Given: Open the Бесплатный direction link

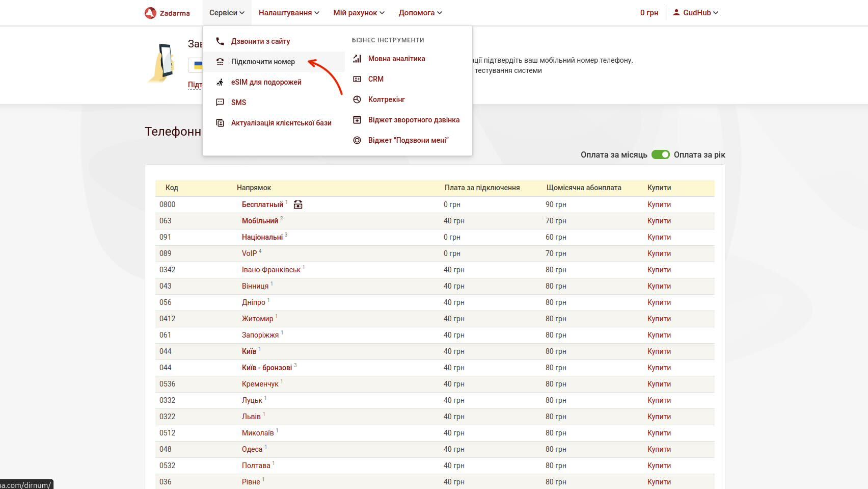Looking at the screenshot, I should coord(262,204).
